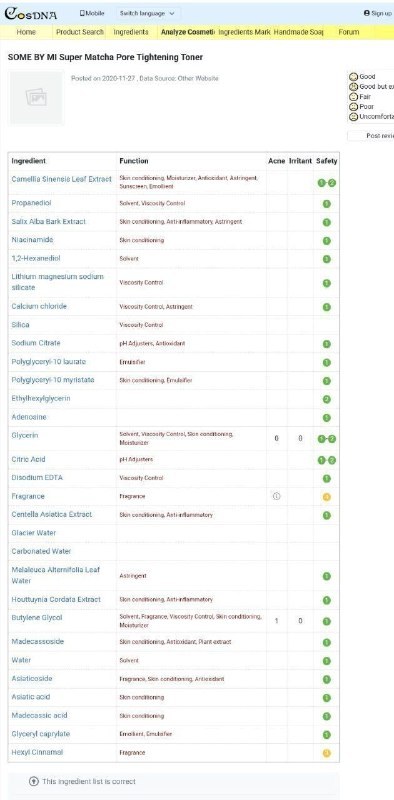The height and width of the screenshot is (800, 394).
Task: Click the Fragrance acne info icon
Action: 276,496
